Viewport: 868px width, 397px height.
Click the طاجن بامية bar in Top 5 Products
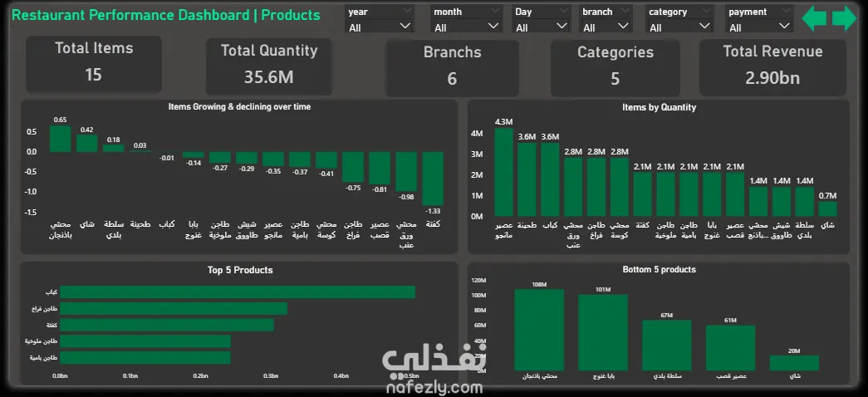click(x=145, y=358)
